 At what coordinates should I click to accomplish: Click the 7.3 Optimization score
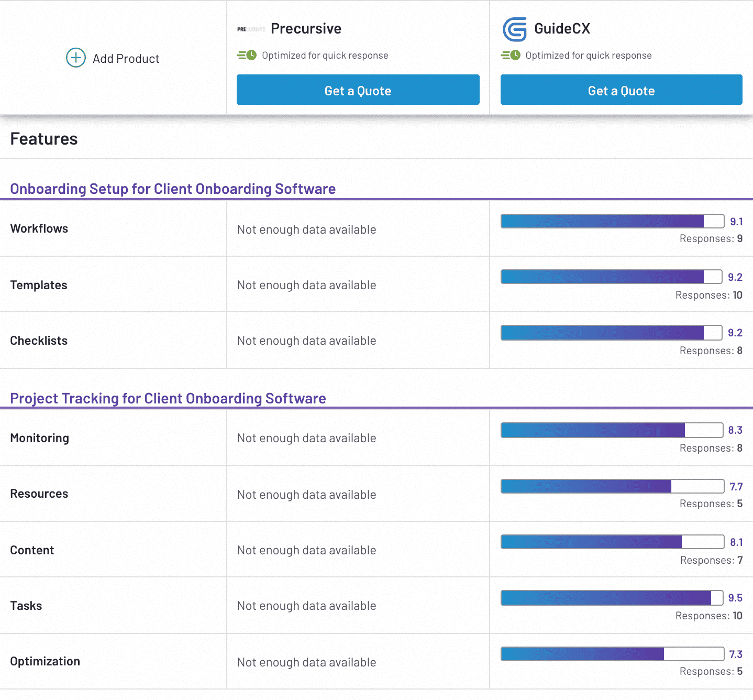click(x=736, y=654)
